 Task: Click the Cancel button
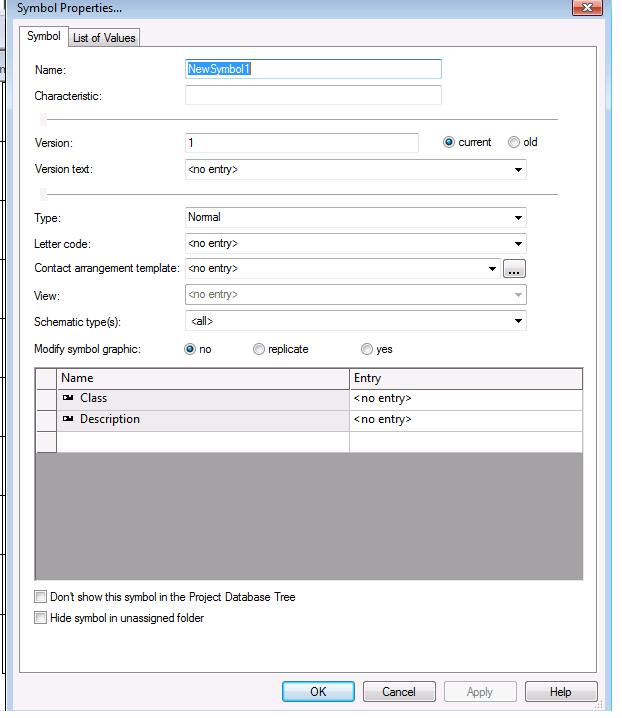point(399,691)
